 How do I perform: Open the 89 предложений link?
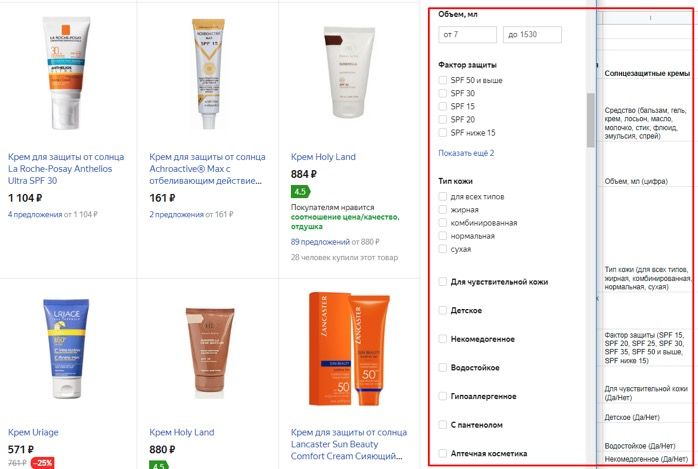click(320, 242)
